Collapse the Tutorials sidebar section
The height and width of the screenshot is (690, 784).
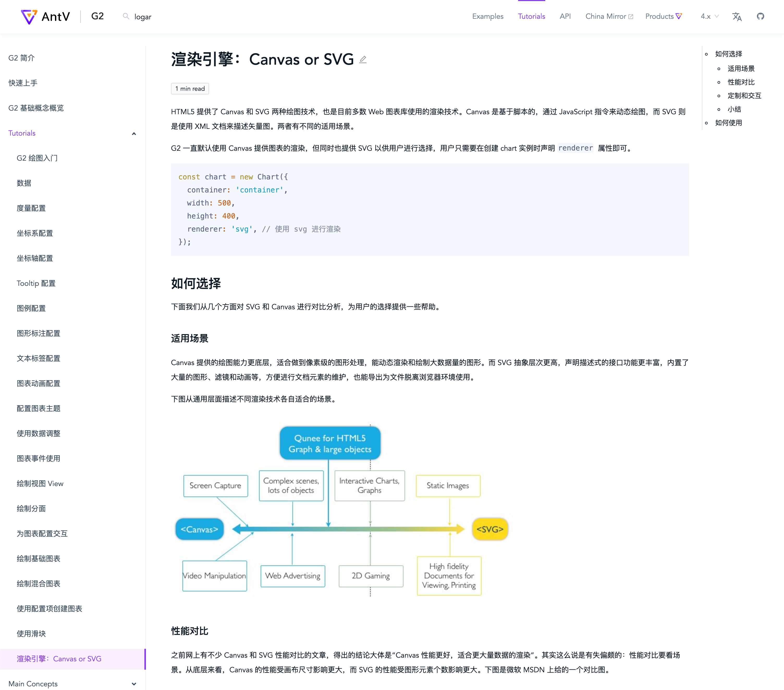[x=134, y=134]
